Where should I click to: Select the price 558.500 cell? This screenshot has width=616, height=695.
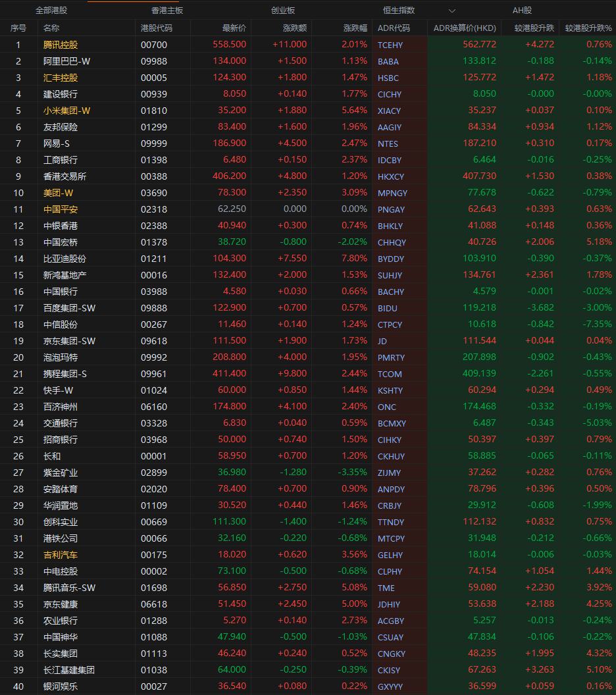click(x=229, y=44)
